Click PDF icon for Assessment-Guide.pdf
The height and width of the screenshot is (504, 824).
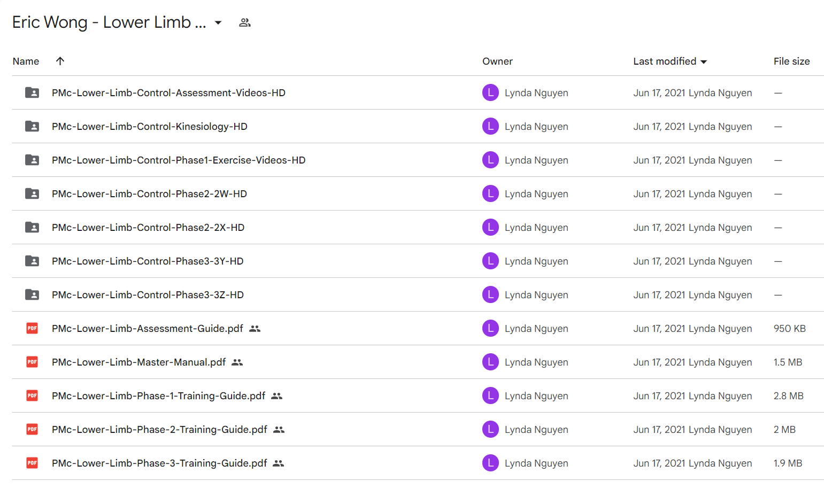pyautogui.click(x=32, y=328)
